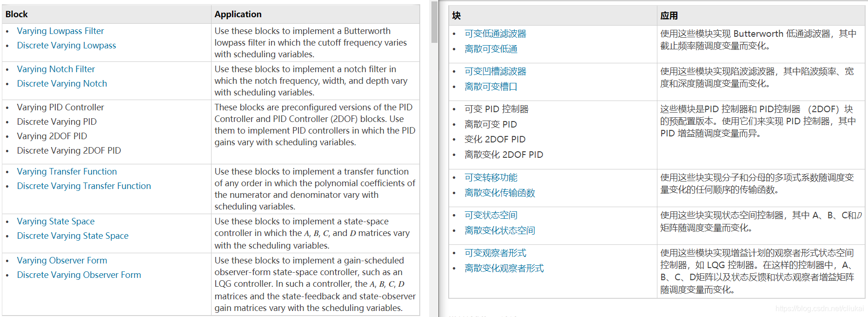Open the 可变观察者形式 link
This screenshot has height=317, width=868.
click(x=495, y=253)
